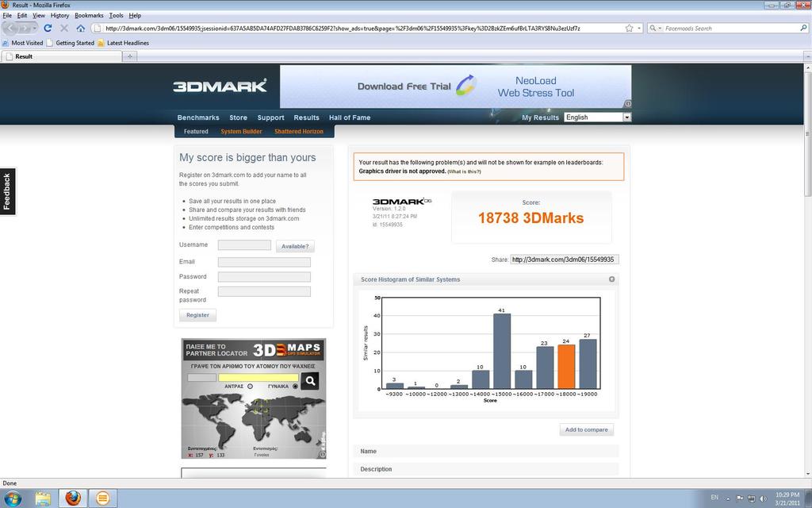Reload the page with the refresh icon

pos(48,28)
